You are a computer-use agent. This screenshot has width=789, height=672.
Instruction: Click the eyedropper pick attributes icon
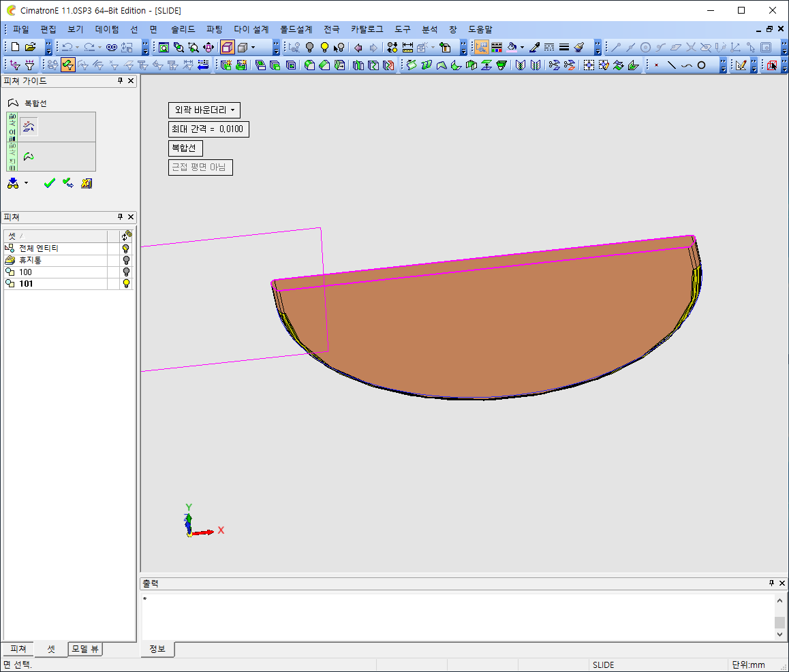click(534, 47)
